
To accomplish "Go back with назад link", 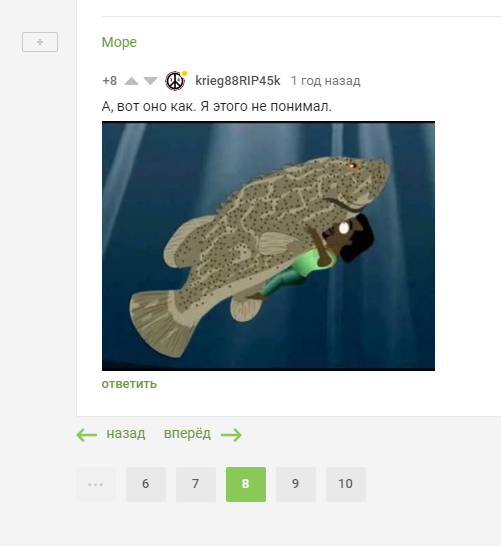I will click(x=126, y=434).
